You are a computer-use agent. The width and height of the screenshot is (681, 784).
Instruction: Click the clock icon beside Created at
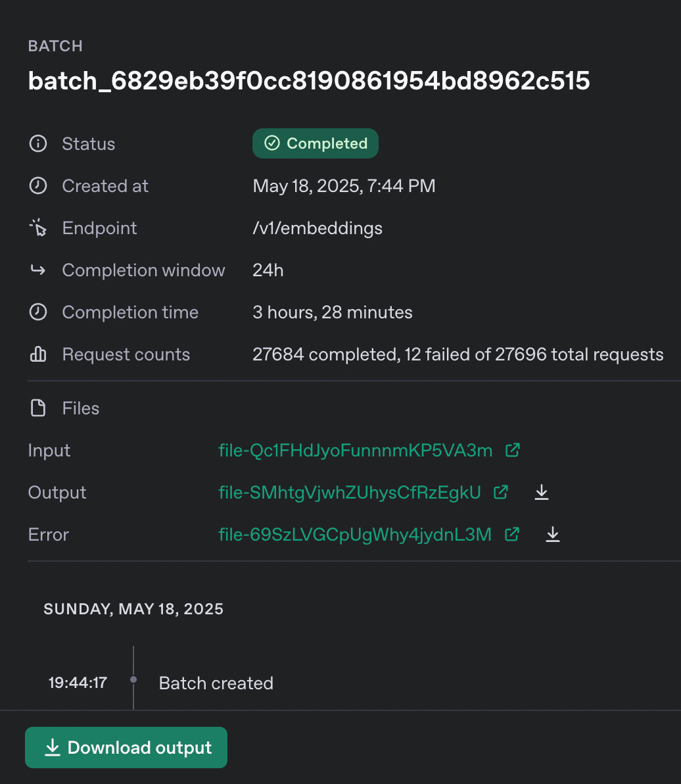click(38, 185)
